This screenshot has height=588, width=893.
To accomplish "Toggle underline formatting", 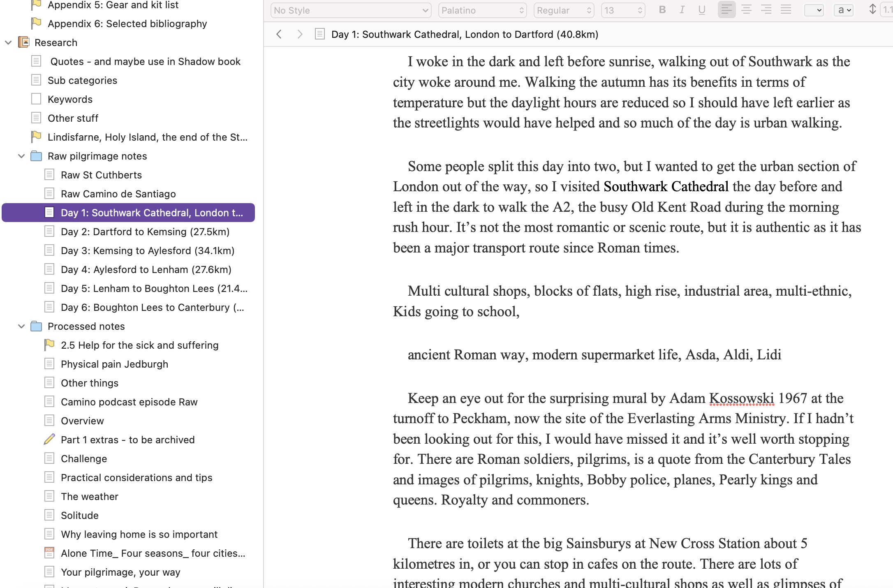I will [x=702, y=10].
